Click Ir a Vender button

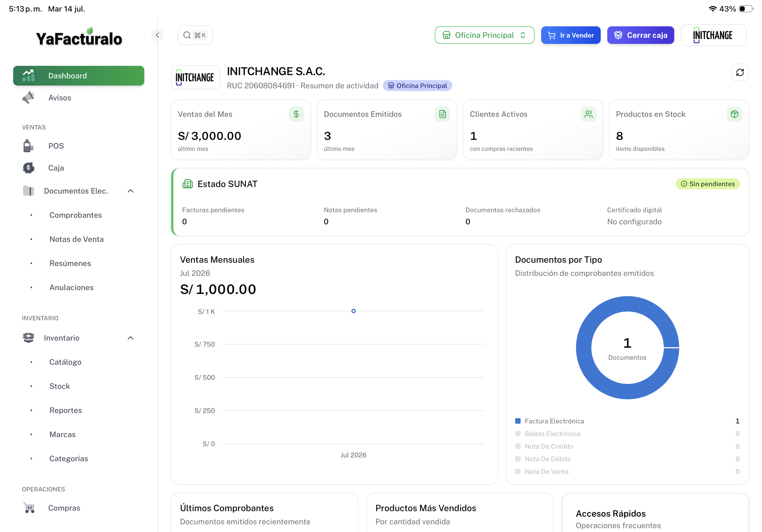click(x=571, y=35)
